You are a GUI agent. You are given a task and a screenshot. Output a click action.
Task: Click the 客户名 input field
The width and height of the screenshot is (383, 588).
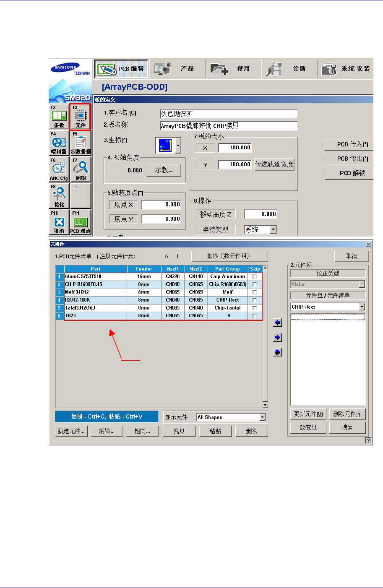(x=229, y=114)
